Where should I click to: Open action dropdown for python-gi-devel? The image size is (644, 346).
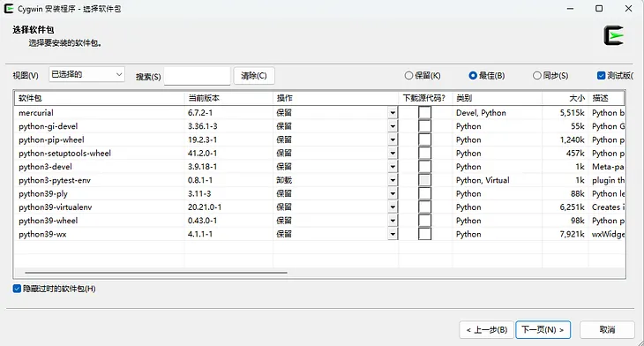[x=393, y=126]
